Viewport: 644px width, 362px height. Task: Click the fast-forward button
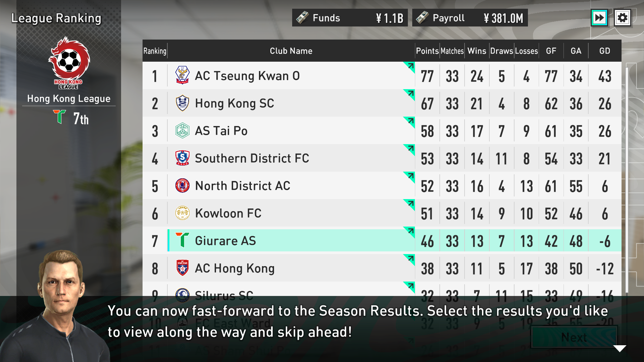pos(599,18)
